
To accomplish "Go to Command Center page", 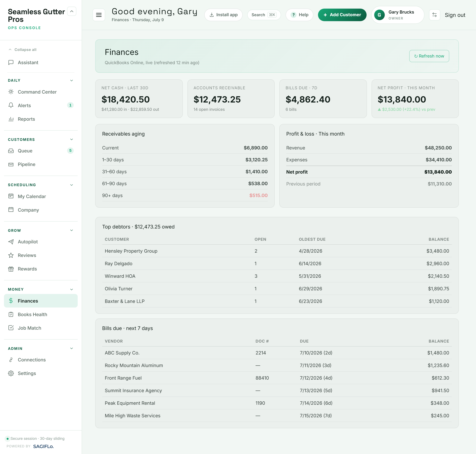I will pos(41,92).
